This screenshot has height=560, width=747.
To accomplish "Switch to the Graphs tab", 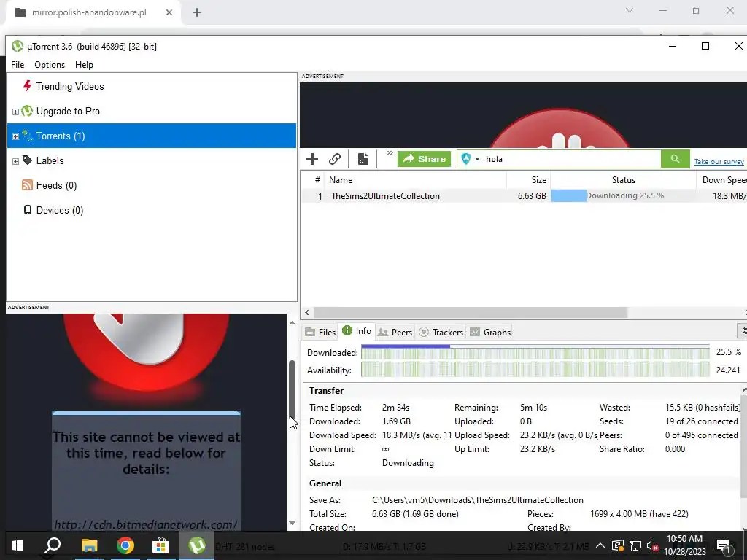I will tap(490, 332).
